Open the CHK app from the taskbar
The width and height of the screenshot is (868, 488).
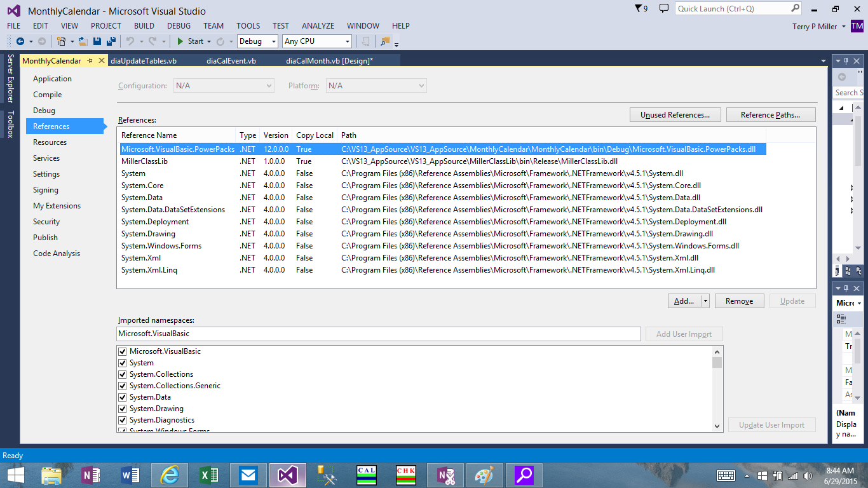coord(405,475)
